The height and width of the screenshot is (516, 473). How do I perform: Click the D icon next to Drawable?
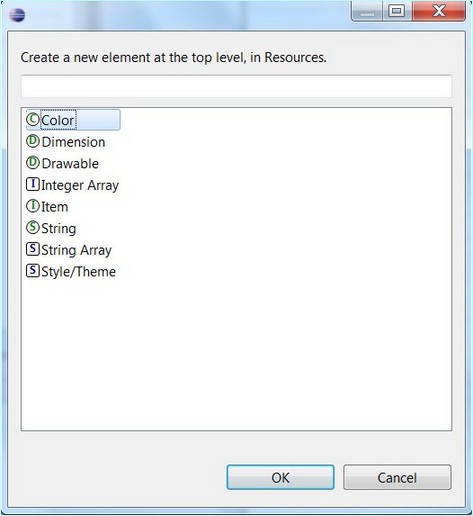(x=33, y=163)
